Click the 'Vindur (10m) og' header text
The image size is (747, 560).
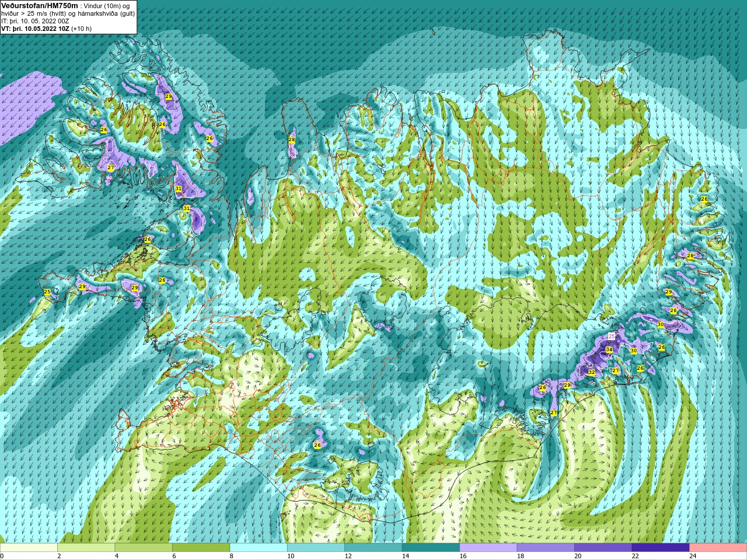click(x=107, y=6)
